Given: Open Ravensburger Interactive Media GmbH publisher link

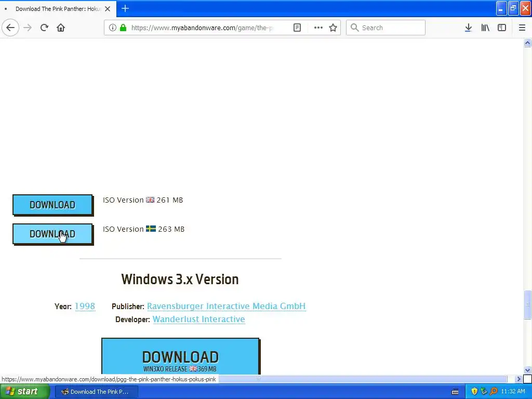Looking at the screenshot, I should click(x=227, y=306).
